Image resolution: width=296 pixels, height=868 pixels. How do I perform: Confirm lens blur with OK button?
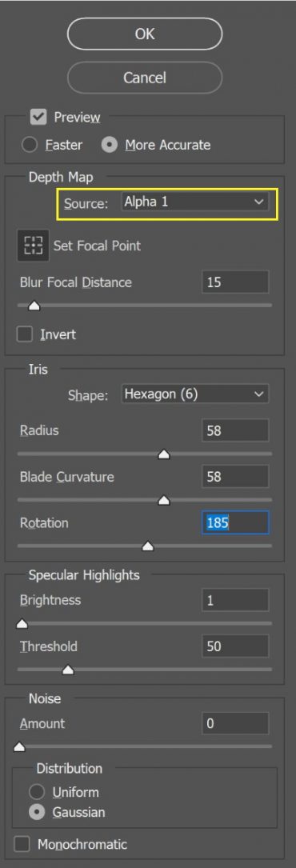coord(145,34)
